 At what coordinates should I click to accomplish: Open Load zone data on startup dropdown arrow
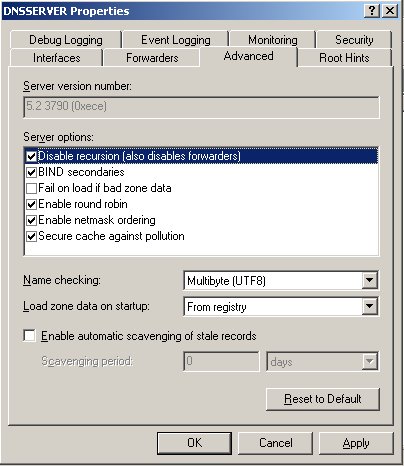tap(369, 306)
